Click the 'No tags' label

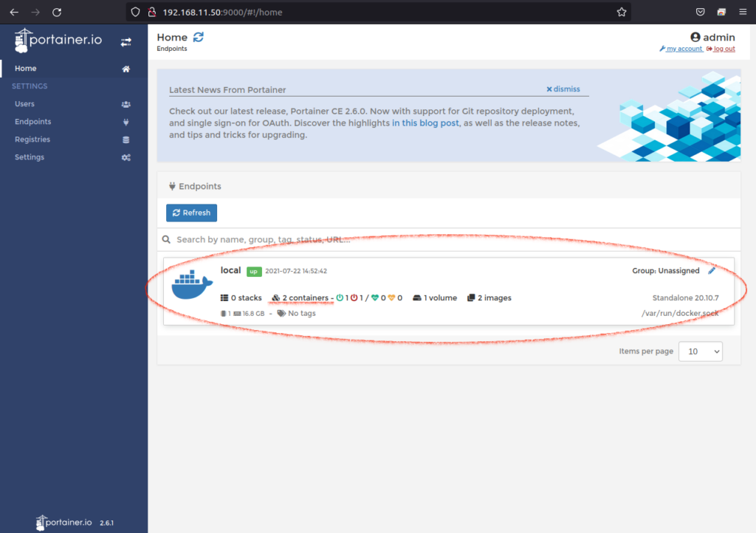(x=297, y=313)
